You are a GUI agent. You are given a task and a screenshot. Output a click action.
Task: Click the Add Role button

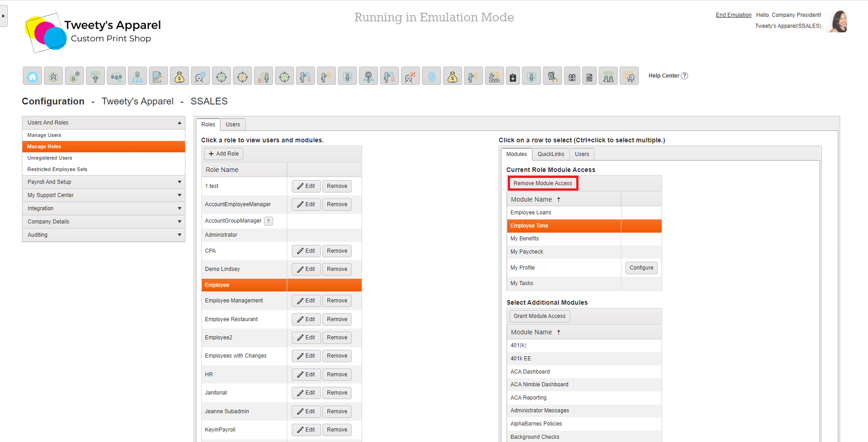pos(224,154)
